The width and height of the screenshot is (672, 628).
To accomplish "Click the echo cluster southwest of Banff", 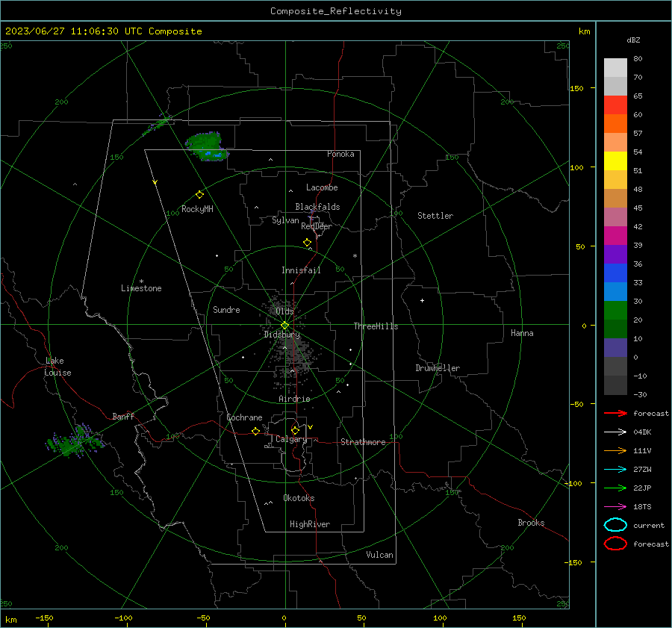I will coord(75,441).
